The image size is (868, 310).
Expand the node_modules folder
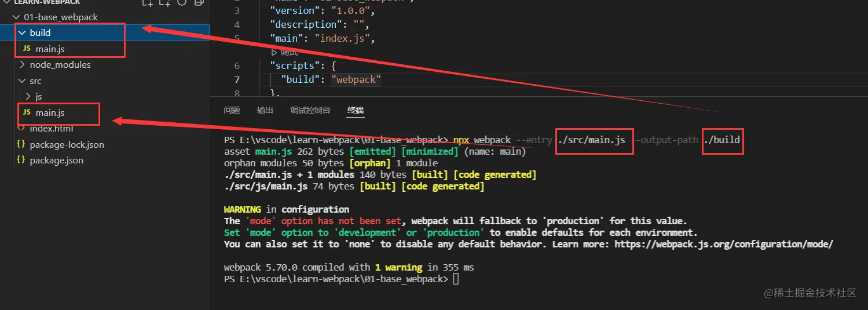(x=22, y=65)
